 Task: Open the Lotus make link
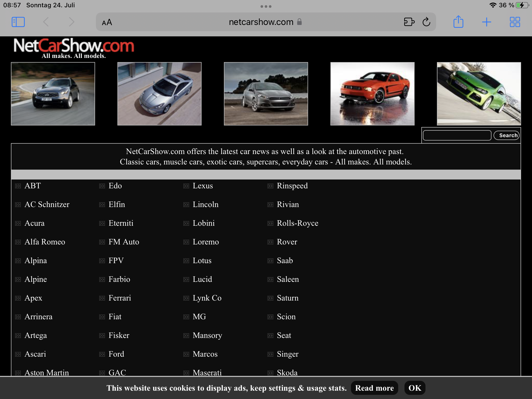[x=202, y=261]
